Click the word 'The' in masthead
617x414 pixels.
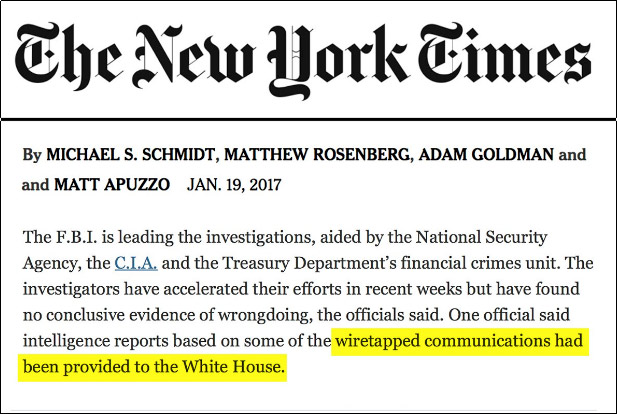pos(68,56)
